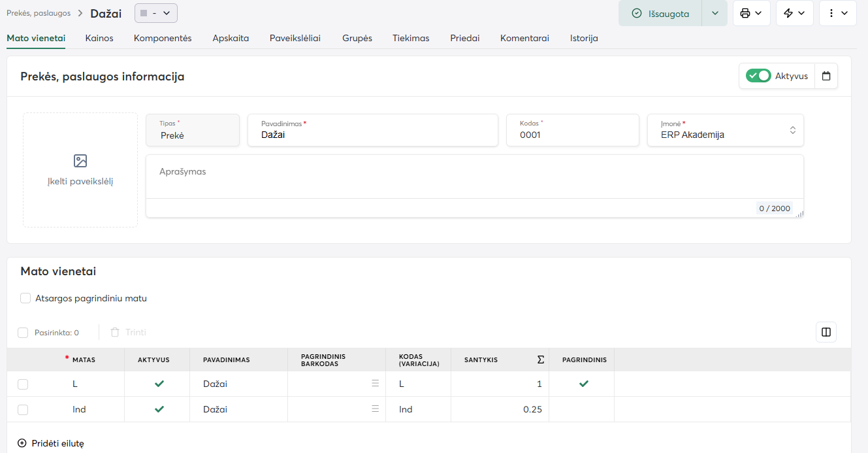Viewport: 868px width, 453px height.
Task: Open the lightning quick actions icon
Action: click(x=794, y=13)
